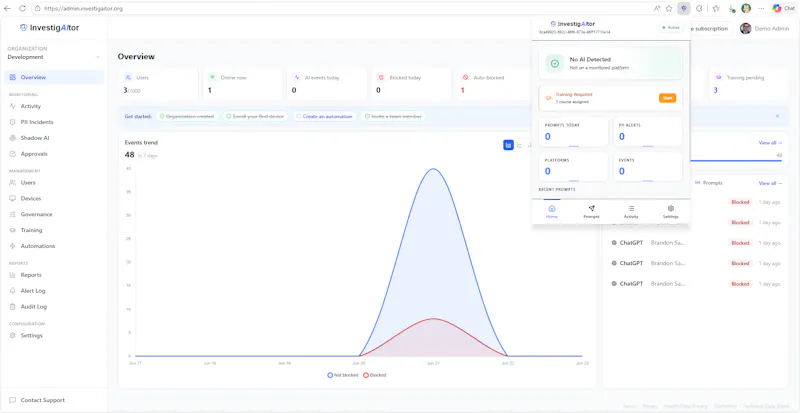
Task: Dismiss the Get started banner
Action: tap(778, 116)
